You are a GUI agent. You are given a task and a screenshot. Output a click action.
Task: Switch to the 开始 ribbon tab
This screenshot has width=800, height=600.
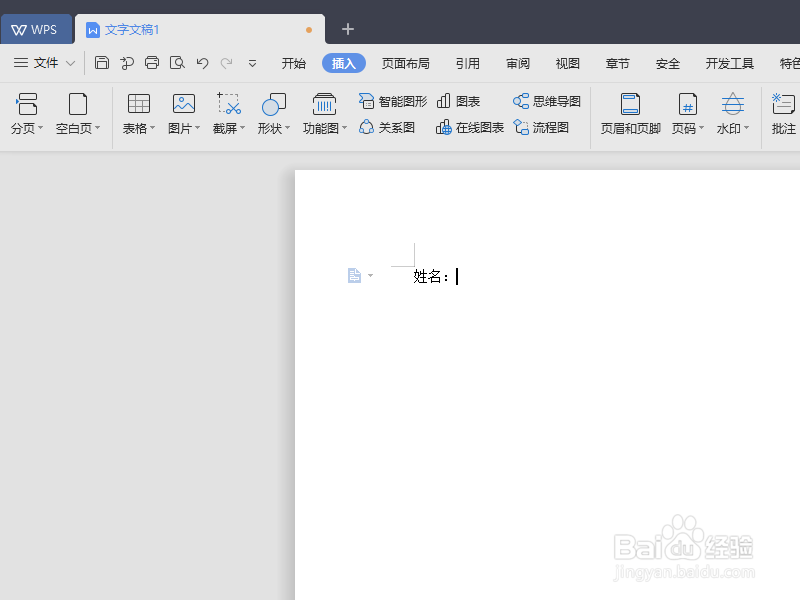(294, 63)
